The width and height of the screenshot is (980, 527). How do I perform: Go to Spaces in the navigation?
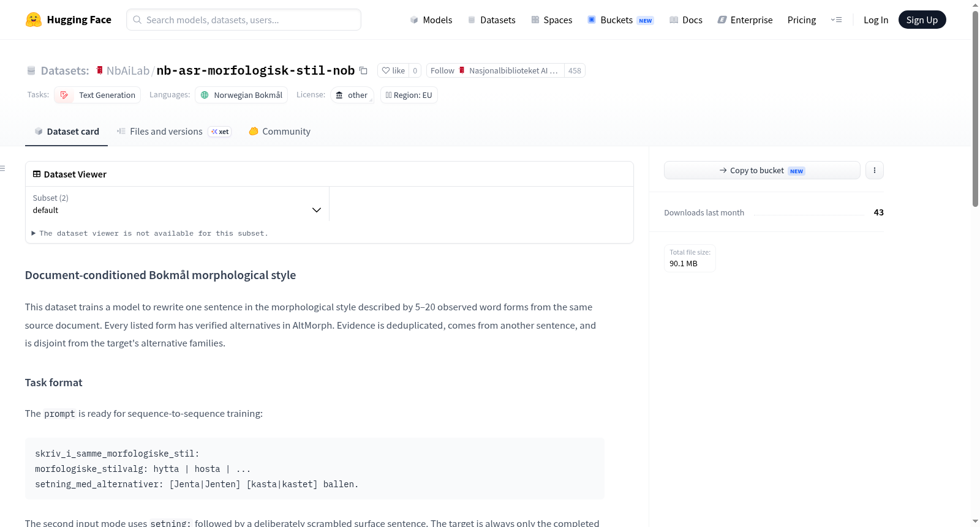[551, 20]
